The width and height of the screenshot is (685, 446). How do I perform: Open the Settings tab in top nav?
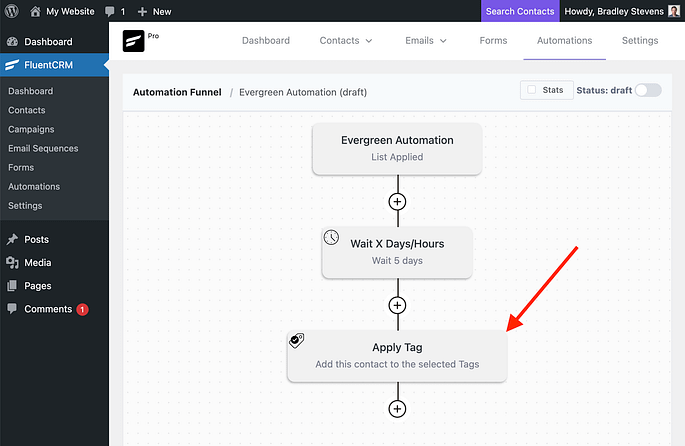coord(640,41)
